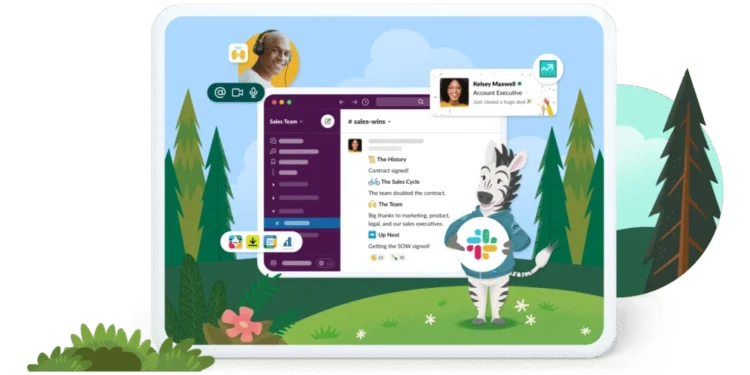The width and height of the screenshot is (750, 375).
Task: Click the Slack logo held by zebra
Action: pos(482,244)
